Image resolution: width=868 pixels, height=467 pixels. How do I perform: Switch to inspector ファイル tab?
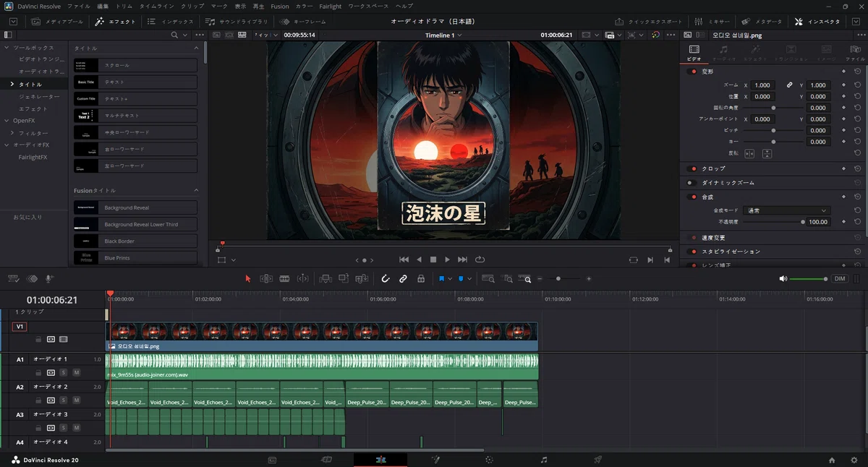click(x=855, y=52)
